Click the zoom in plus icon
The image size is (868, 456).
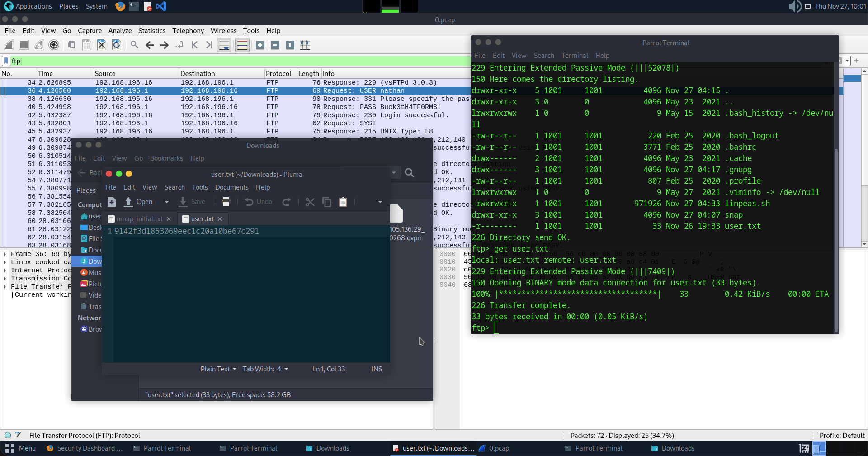(x=260, y=45)
